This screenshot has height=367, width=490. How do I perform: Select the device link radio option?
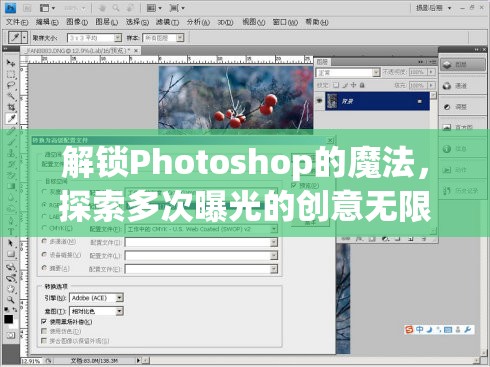44,255
